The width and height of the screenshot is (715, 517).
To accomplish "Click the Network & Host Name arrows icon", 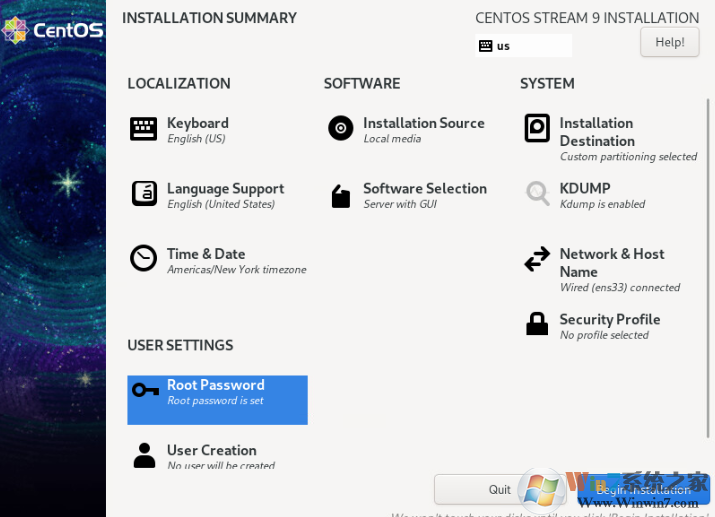I will point(537,260).
